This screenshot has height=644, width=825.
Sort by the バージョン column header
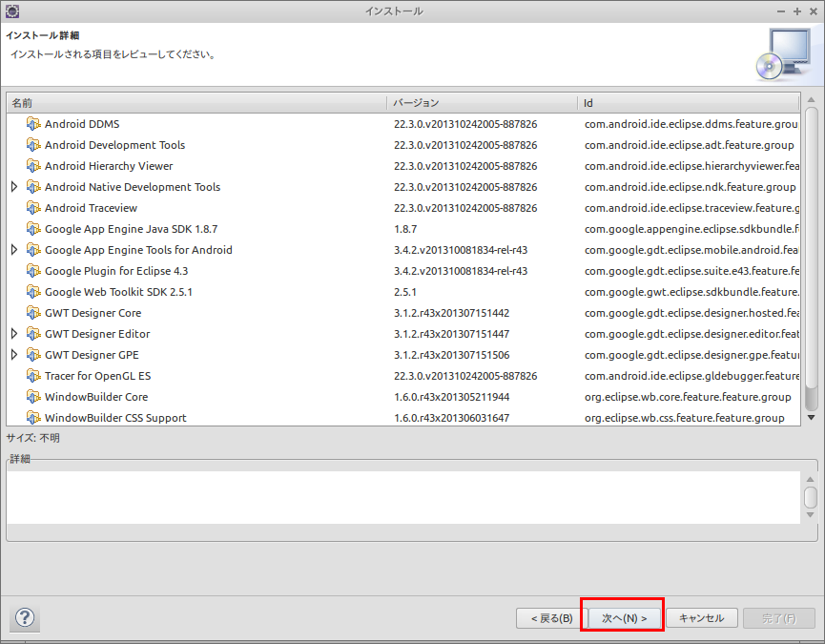(482, 103)
